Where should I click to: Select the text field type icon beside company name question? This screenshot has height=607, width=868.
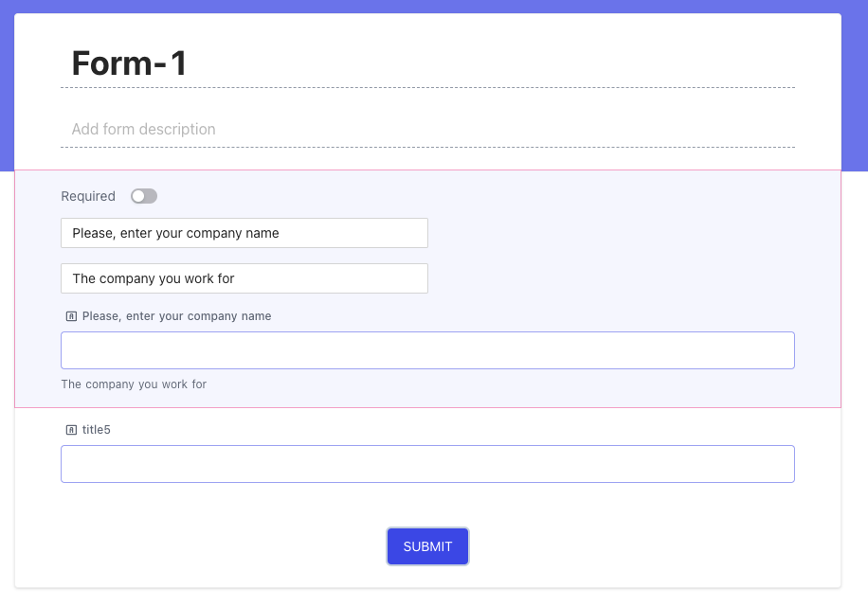(x=71, y=315)
